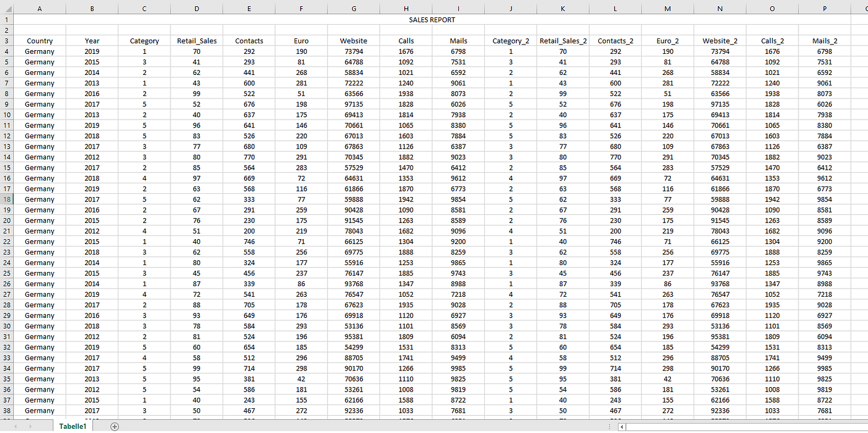The image size is (868, 433).
Task: Click Euro value 298 in column F
Action: [301, 369]
